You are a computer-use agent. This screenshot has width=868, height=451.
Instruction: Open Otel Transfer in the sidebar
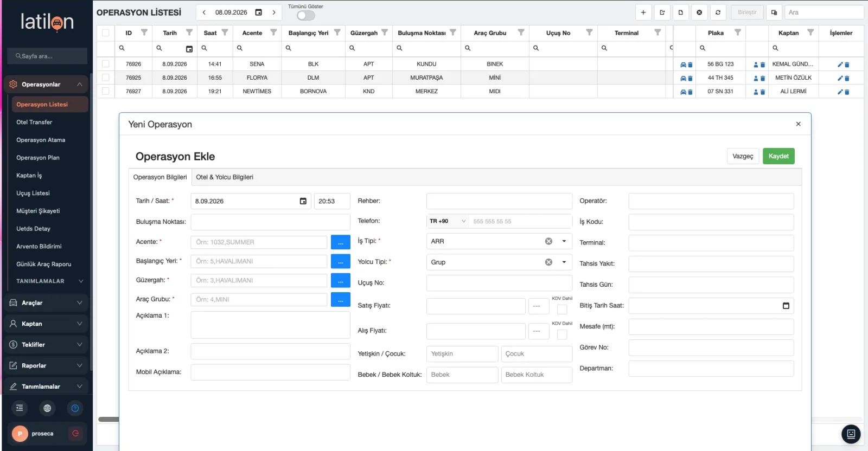[x=34, y=123]
